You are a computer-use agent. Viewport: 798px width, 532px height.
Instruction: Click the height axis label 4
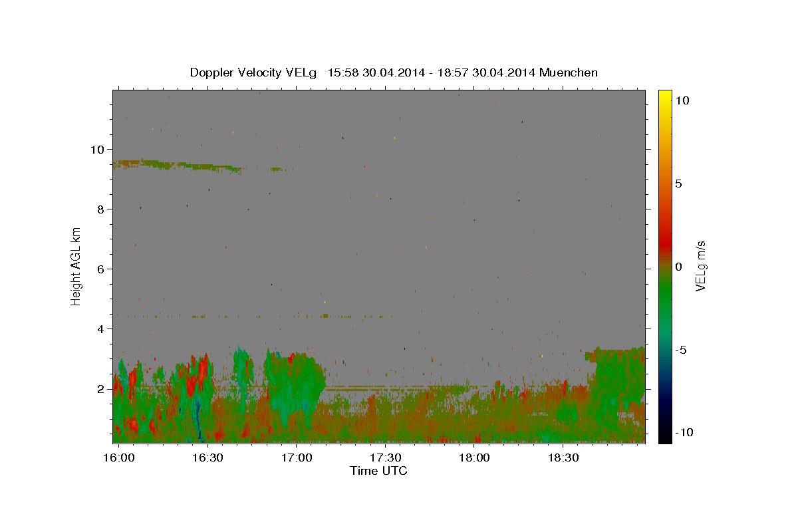point(102,329)
